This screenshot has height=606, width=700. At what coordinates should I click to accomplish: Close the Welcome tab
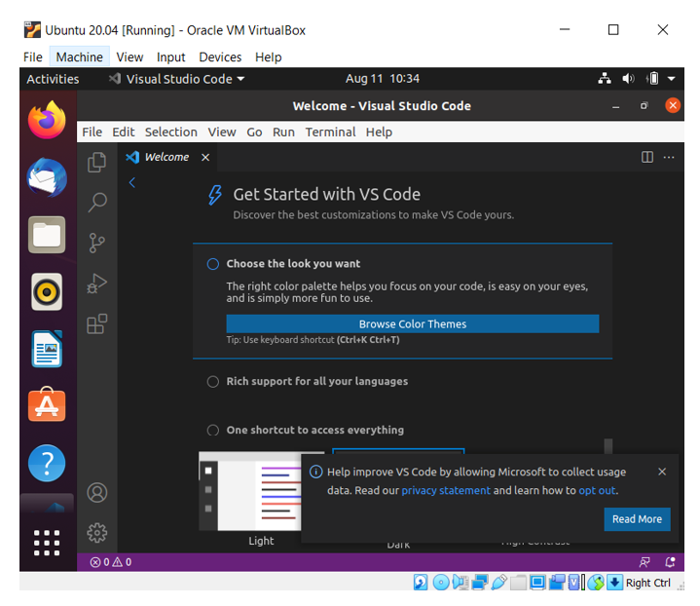click(205, 157)
